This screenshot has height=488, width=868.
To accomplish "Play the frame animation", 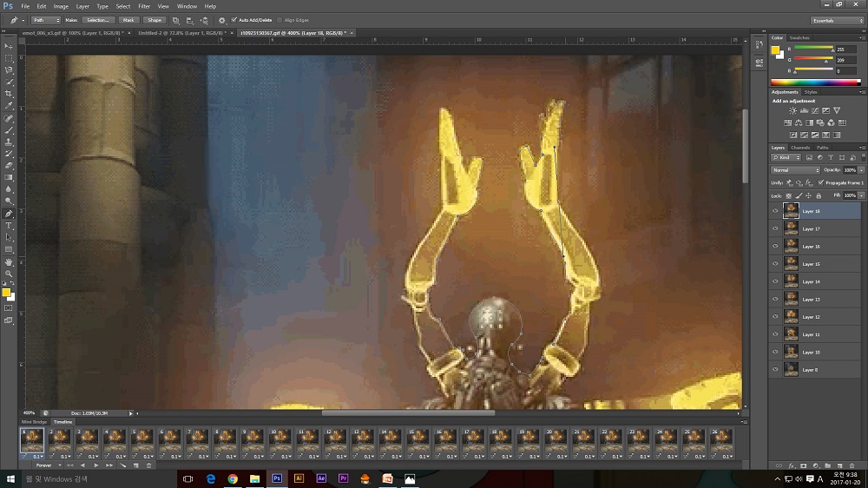I will click(x=95, y=465).
